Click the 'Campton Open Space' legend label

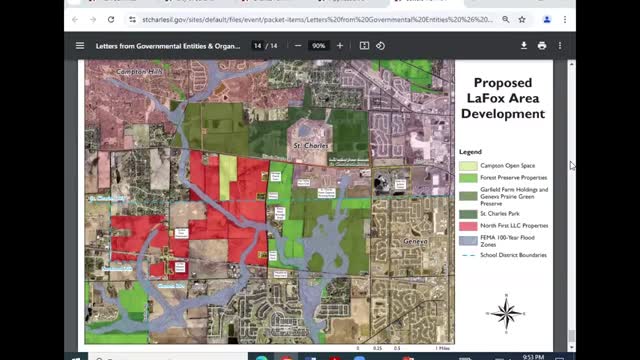(x=507, y=166)
